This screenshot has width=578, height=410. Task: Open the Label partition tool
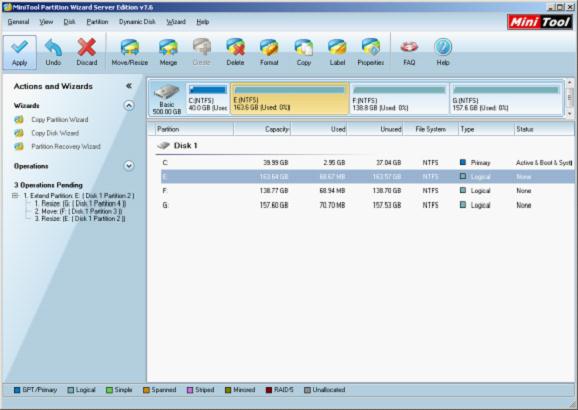tap(337, 48)
